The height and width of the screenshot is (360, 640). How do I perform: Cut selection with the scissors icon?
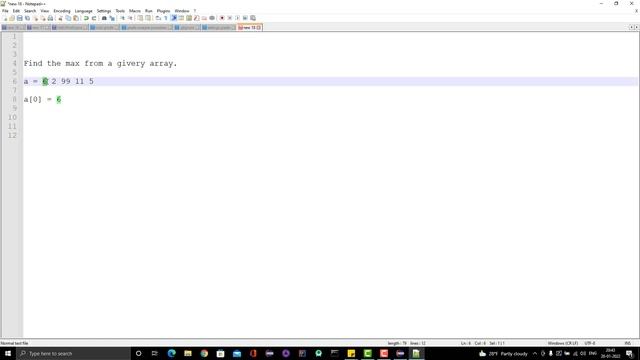coord(60,18)
